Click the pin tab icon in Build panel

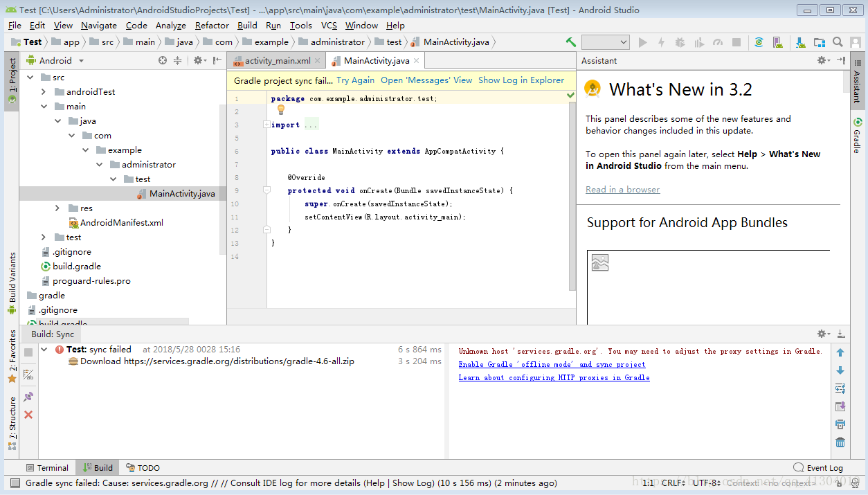pos(28,397)
